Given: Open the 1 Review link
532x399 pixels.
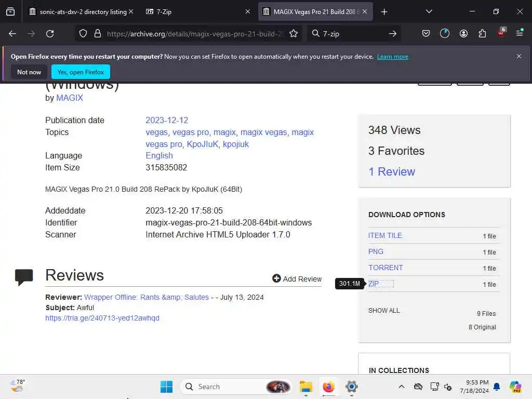Looking at the screenshot, I should 392,171.
